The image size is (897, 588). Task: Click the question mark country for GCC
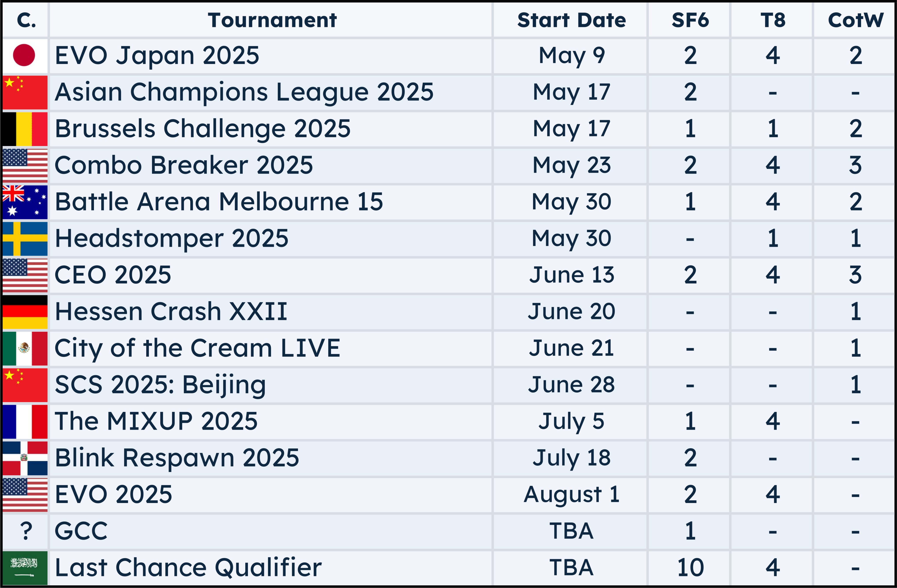pos(26,531)
